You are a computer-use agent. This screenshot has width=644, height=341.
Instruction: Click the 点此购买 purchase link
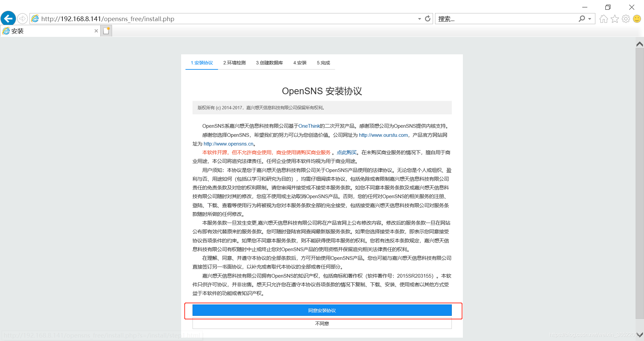tap(346, 153)
